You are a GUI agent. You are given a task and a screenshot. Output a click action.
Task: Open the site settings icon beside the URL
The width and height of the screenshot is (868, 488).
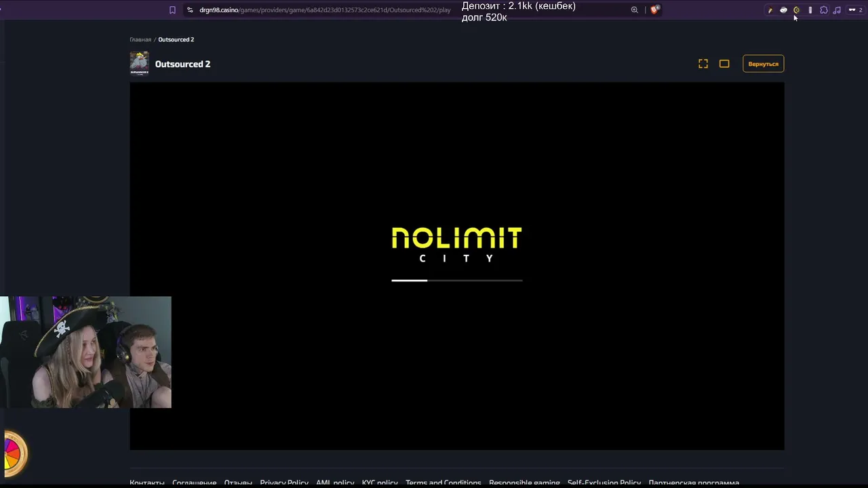pos(190,10)
